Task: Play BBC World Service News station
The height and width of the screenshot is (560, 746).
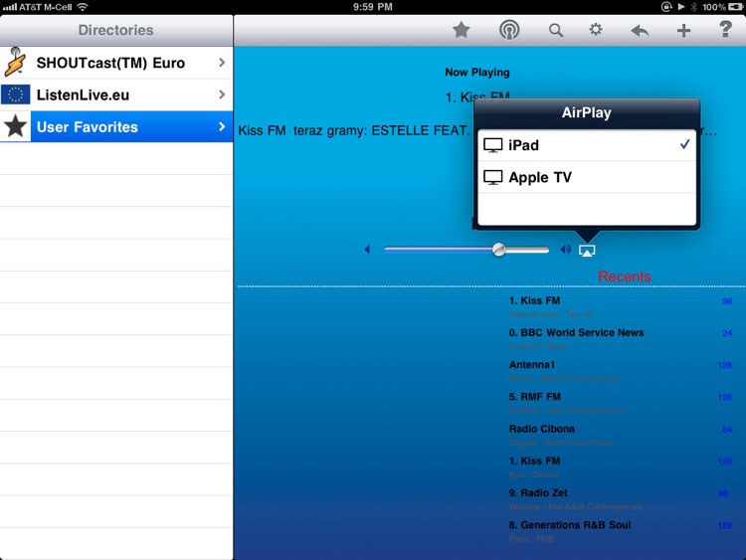Action: coord(621,339)
